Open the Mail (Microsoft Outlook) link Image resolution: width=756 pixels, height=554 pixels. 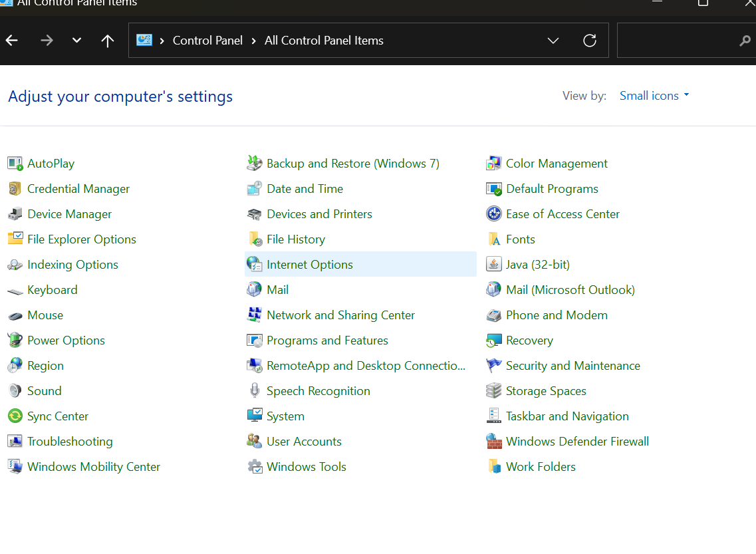click(x=570, y=290)
